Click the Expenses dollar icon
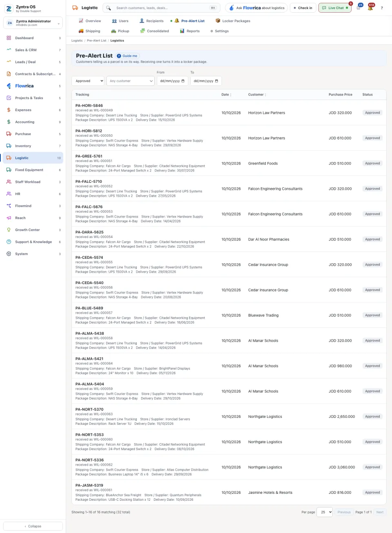This screenshot has height=533, width=392. point(9,110)
